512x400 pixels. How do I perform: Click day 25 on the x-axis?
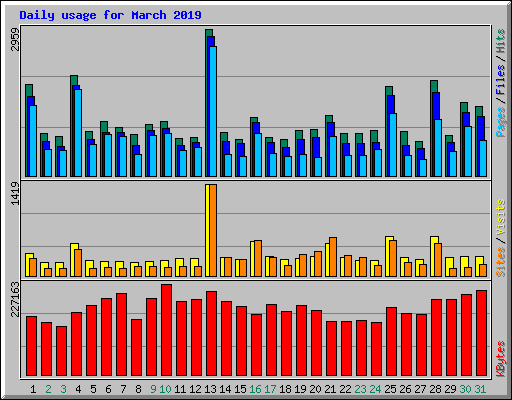coord(390,389)
